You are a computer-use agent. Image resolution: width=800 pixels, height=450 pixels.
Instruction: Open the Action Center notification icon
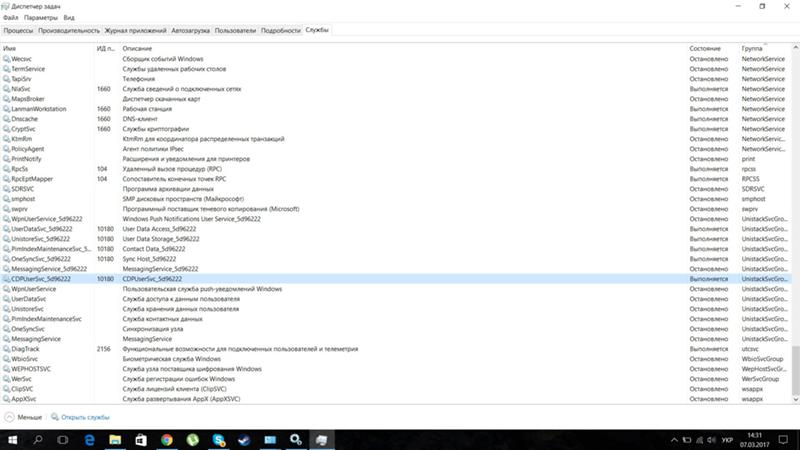[783, 440]
